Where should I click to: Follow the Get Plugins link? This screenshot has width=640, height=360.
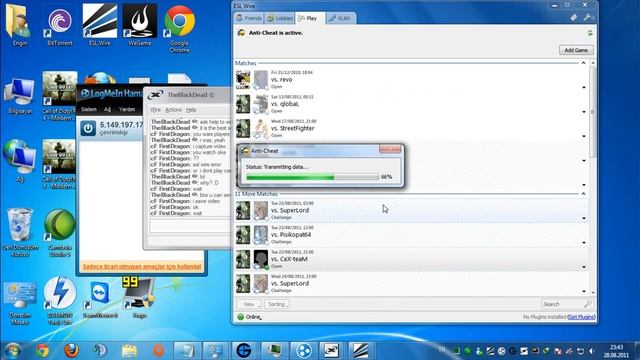(581, 317)
